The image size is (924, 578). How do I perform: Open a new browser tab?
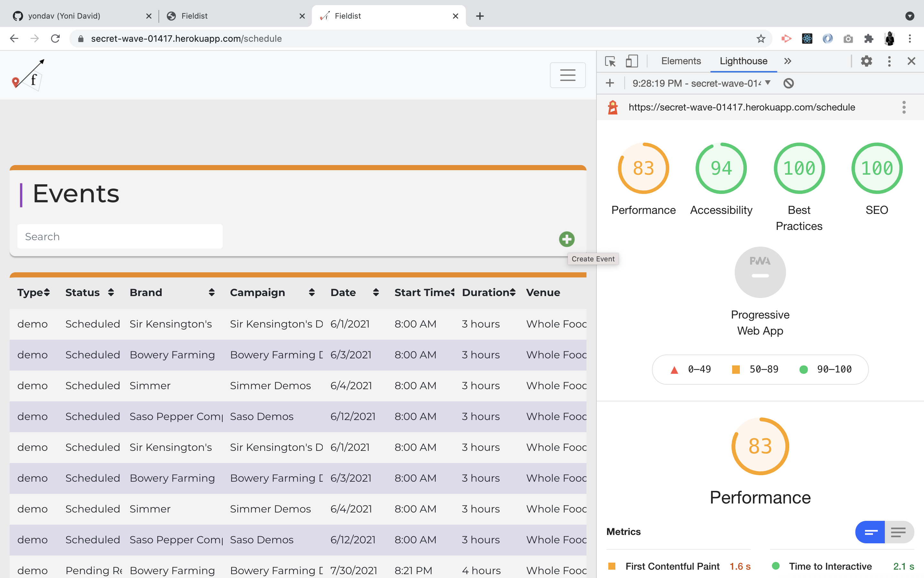(x=480, y=16)
